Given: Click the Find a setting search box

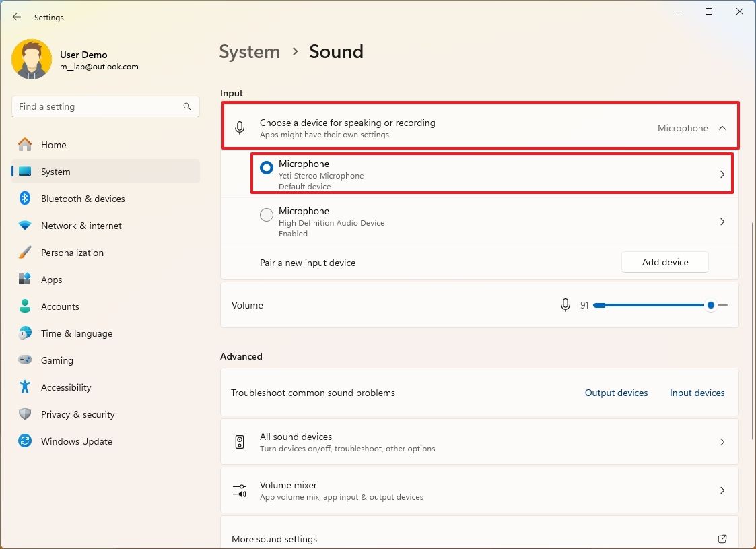Looking at the screenshot, I should (98, 106).
